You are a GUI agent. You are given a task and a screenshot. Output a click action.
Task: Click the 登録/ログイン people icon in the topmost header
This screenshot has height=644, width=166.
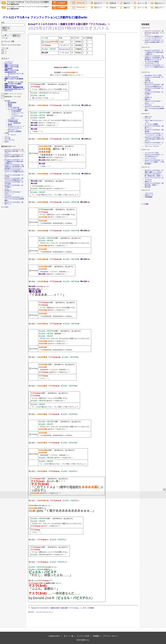[x=152, y=3]
